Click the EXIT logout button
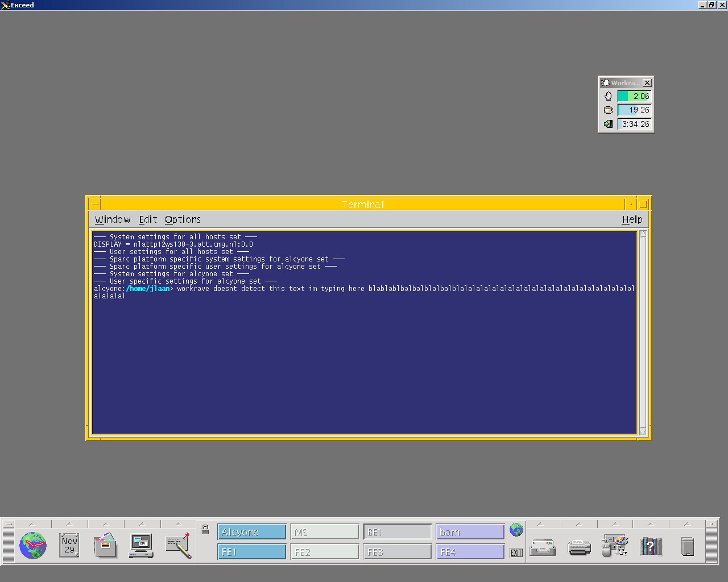728x582 pixels. point(516,552)
